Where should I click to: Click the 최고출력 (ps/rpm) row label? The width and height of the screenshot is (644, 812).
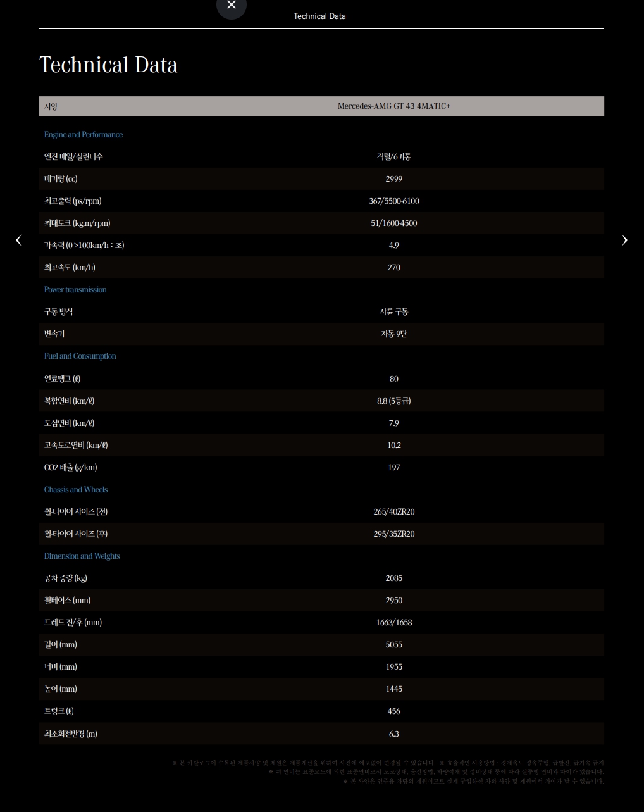[x=73, y=201]
